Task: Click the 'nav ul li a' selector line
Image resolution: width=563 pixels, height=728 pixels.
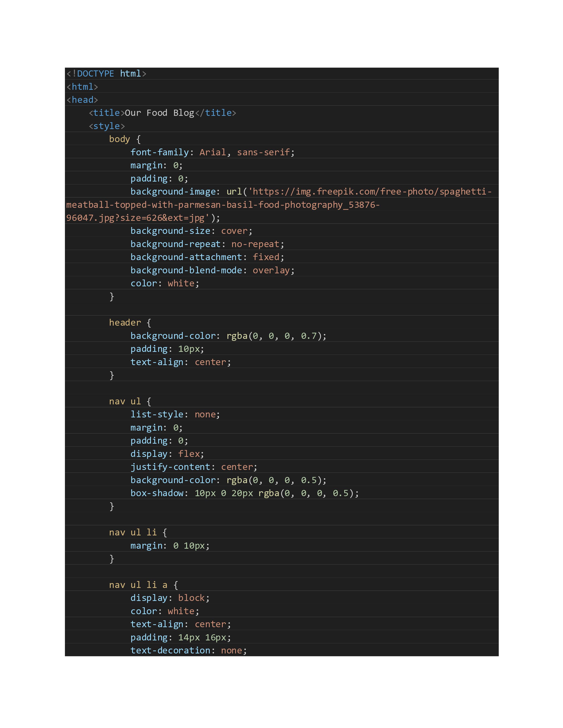Action: [144, 585]
